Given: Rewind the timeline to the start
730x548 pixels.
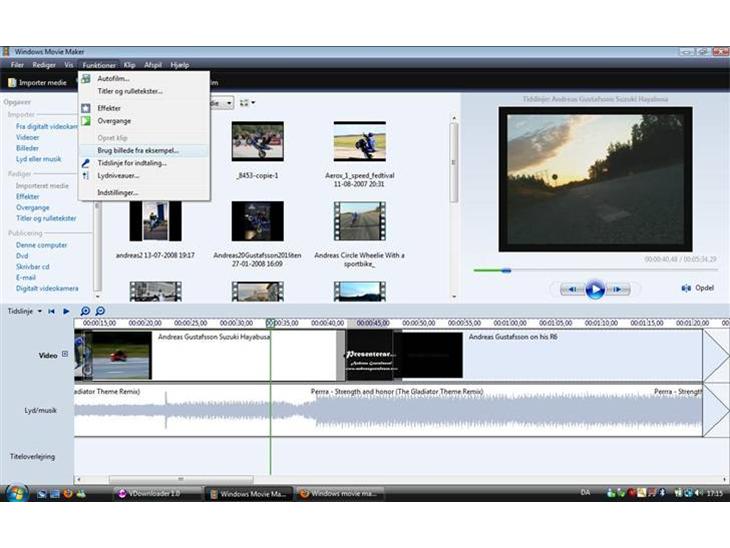Looking at the screenshot, I should point(54,311).
